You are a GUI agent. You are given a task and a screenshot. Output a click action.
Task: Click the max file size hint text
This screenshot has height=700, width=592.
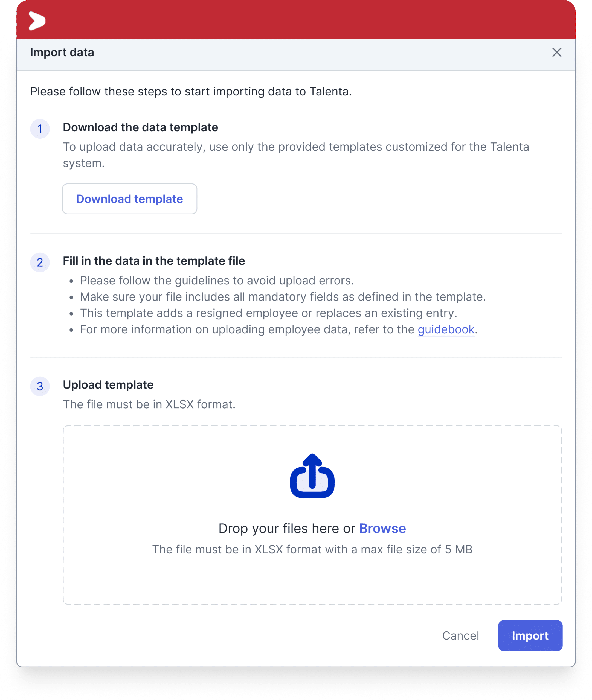[312, 549]
